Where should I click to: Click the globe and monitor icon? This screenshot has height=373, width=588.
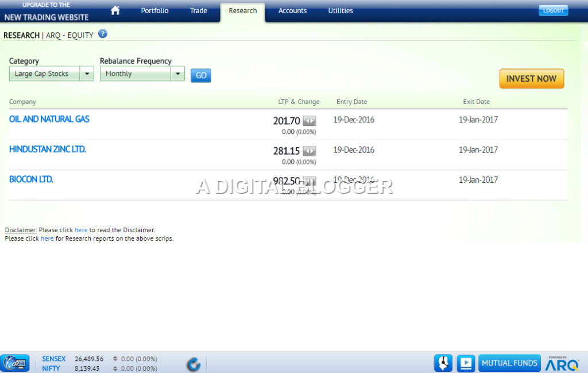pyautogui.click(x=15, y=363)
